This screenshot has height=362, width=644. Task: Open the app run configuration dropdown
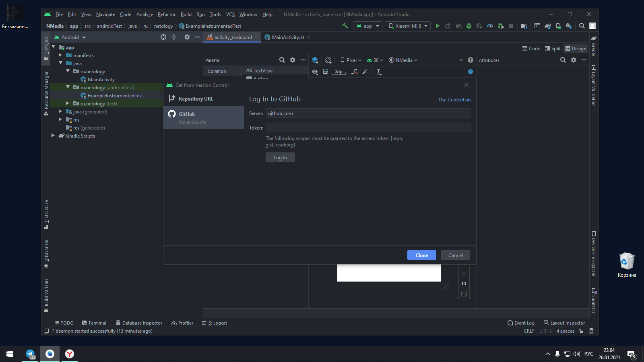tap(368, 26)
